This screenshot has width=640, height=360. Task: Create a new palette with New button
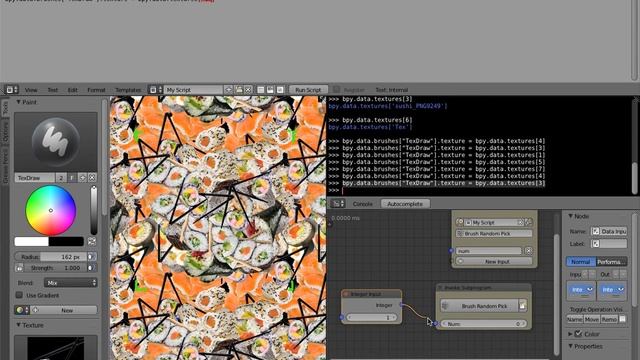click(x=64, y=310)
